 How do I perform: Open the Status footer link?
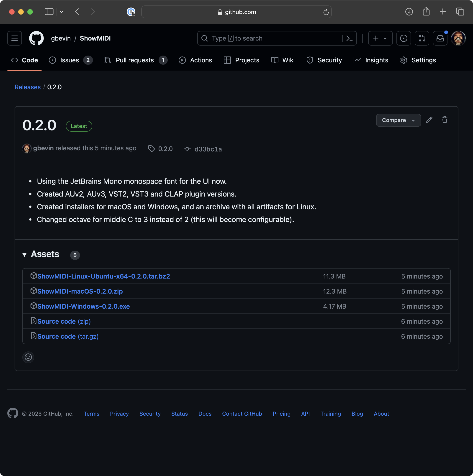(180, 413)
